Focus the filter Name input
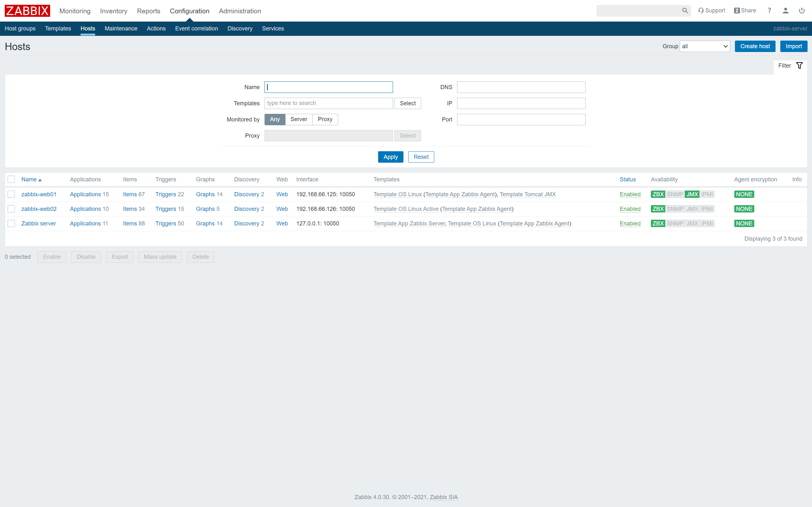 click(328, 87)
